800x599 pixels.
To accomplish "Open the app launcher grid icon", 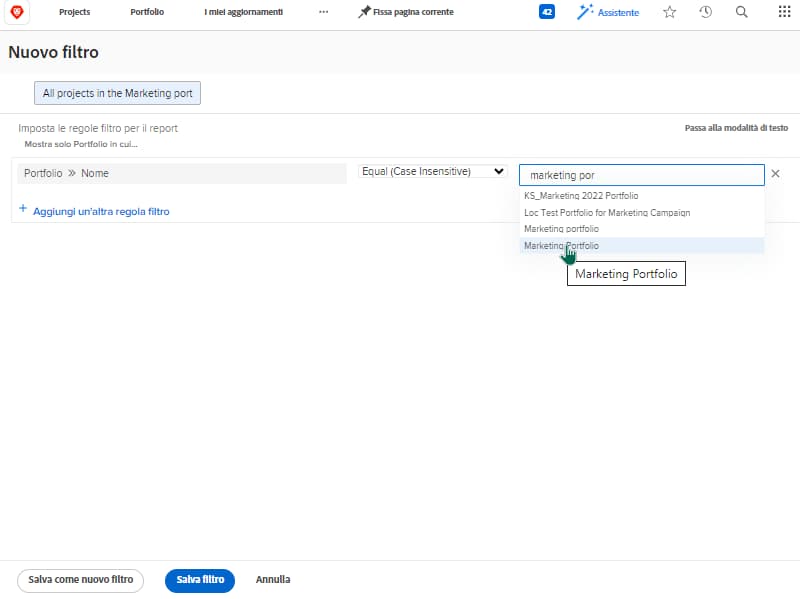I will pos(784,12).
